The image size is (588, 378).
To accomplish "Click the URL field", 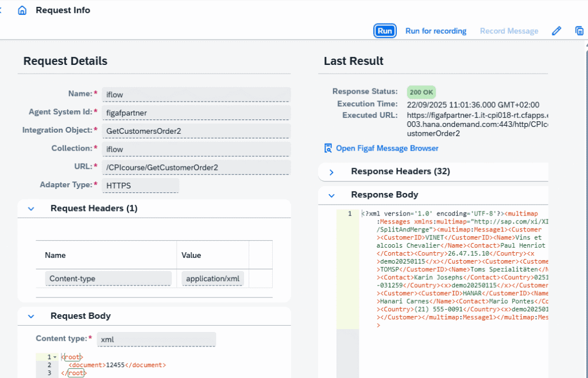I will (196, 167).
